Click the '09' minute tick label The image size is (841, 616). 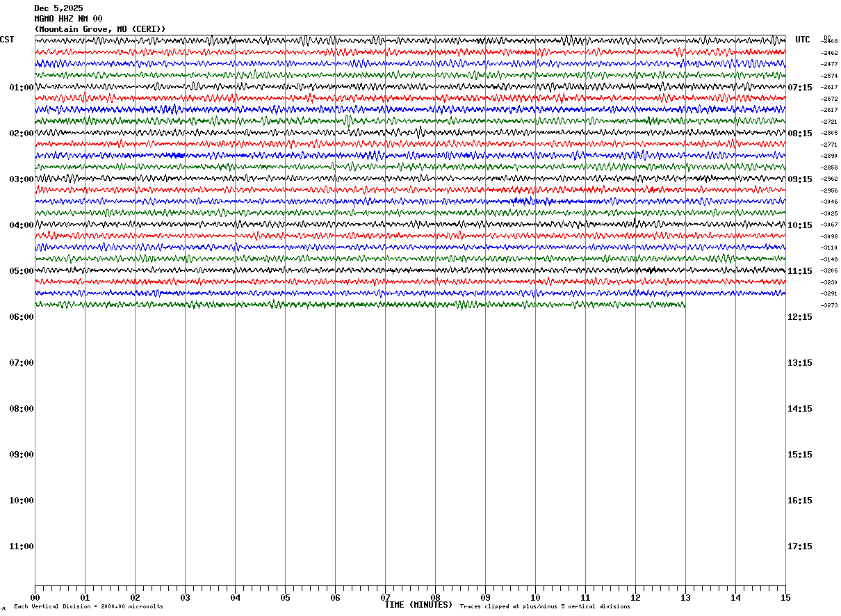(485, 598)
